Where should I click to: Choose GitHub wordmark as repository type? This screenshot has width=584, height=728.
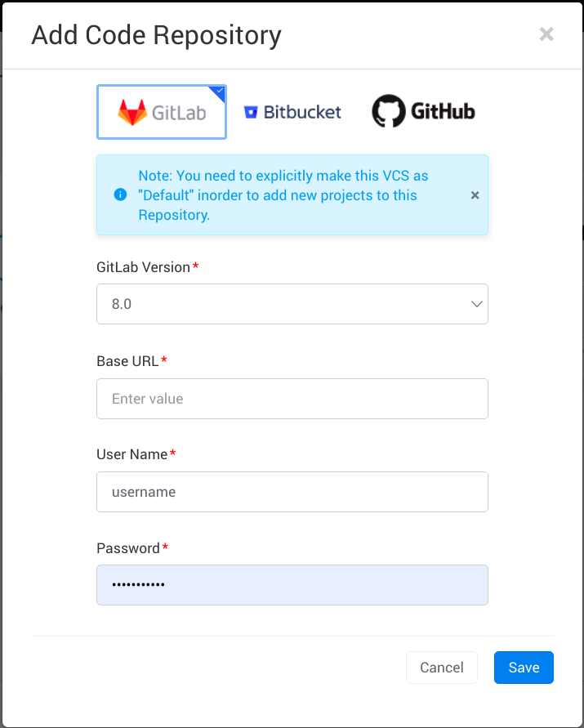point(442,112)
